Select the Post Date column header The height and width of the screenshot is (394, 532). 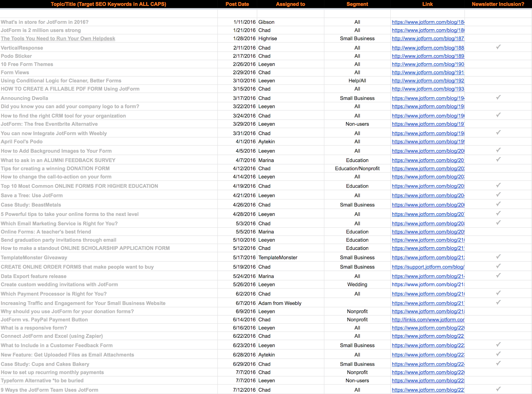click(237, 4)
